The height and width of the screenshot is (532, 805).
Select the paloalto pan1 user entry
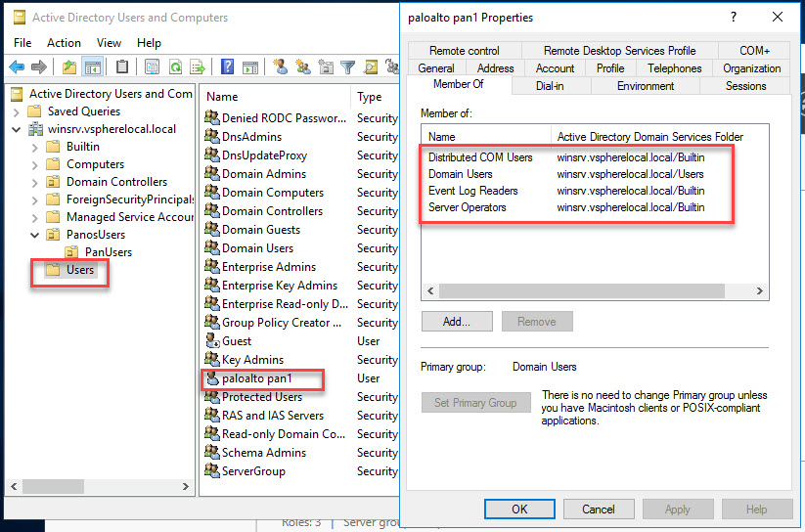point(256,378)
